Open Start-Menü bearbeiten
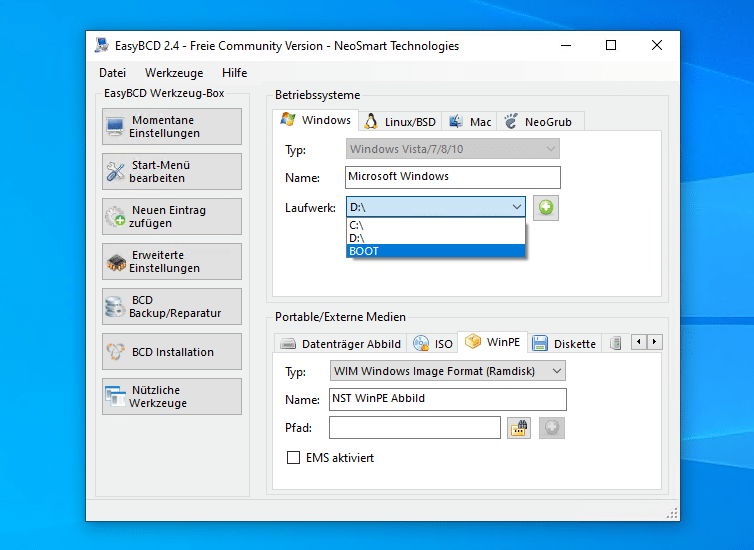 (x=172, y=172)
